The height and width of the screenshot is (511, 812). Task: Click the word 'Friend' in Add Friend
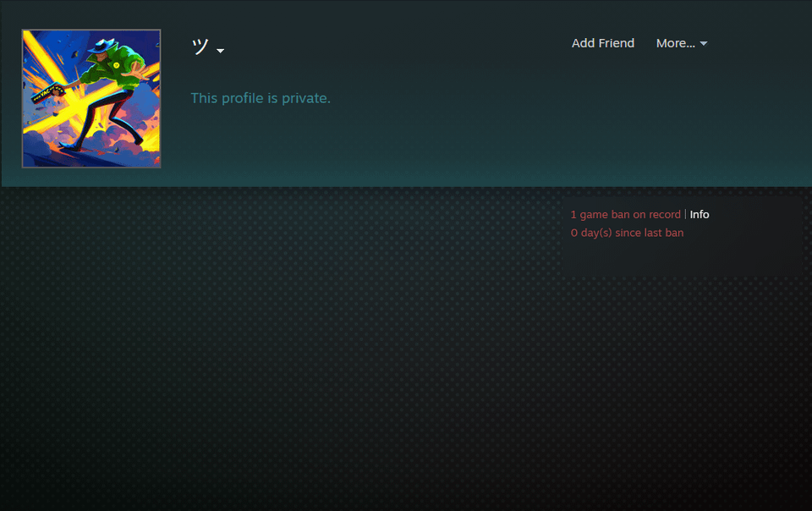617,43
